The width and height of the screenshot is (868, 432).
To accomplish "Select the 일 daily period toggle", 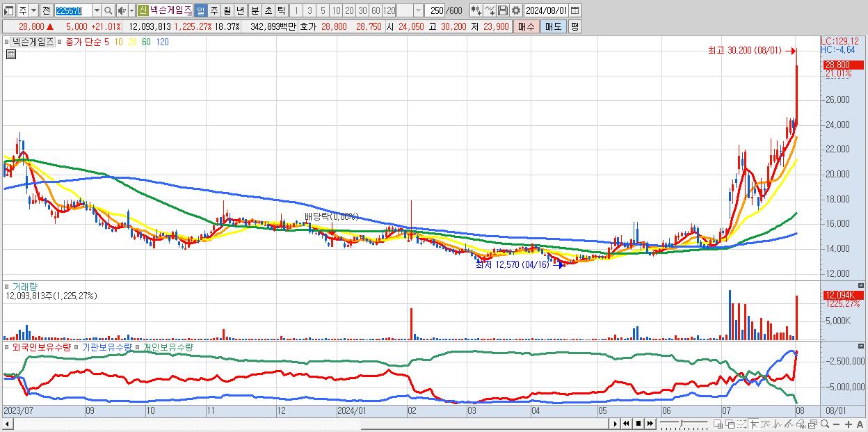I will pyautogui.click(x=201, y=10).
